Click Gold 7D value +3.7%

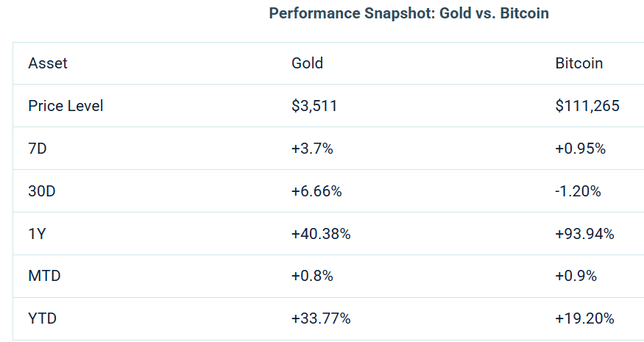coord(312,149)
